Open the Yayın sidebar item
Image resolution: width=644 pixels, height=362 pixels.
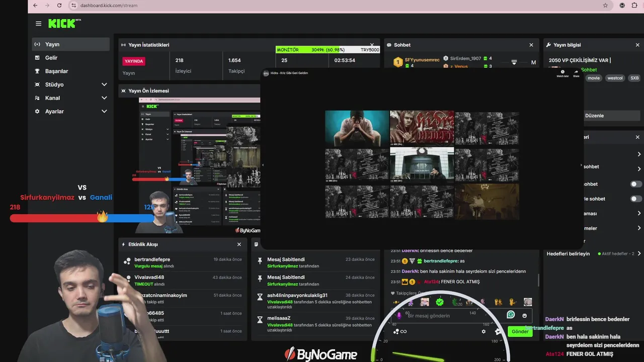click(70, 44)
